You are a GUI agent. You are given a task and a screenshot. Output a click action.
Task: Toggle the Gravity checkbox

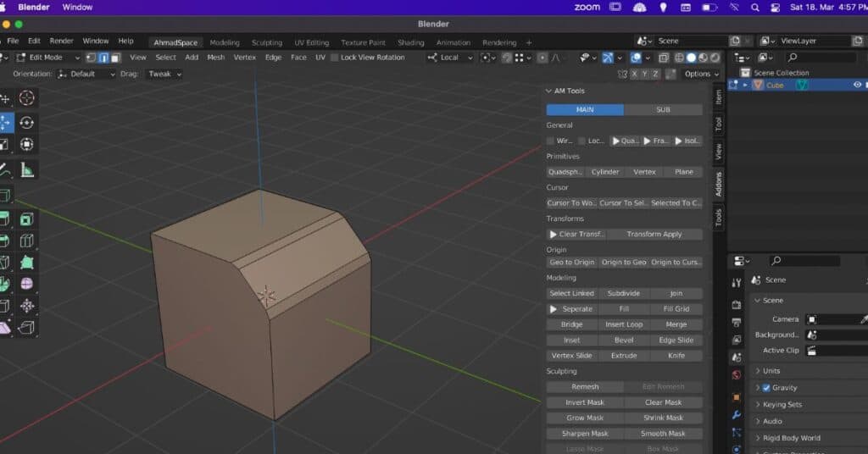766,388
